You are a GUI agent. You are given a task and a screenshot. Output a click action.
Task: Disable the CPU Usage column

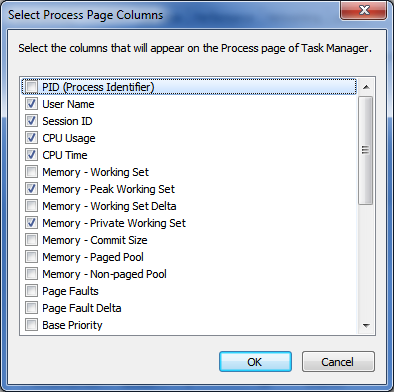[31, 138]
